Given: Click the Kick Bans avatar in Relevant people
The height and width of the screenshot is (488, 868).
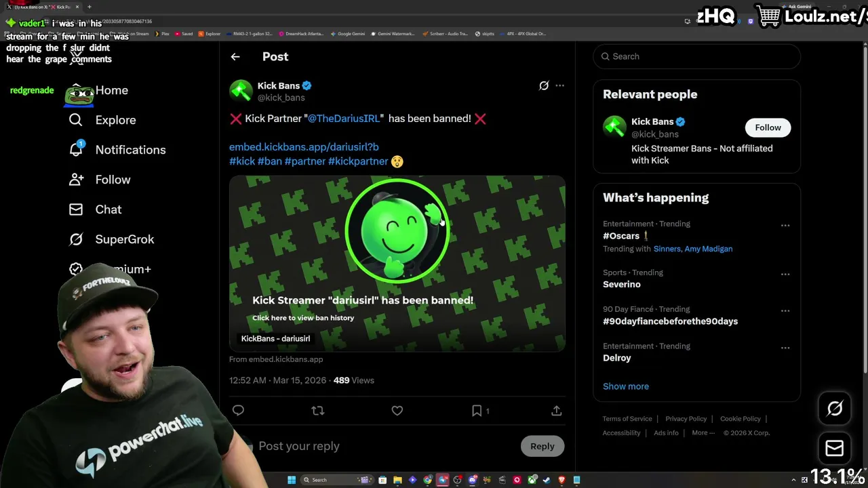Looking at the screenshot, I should [615, 127].
